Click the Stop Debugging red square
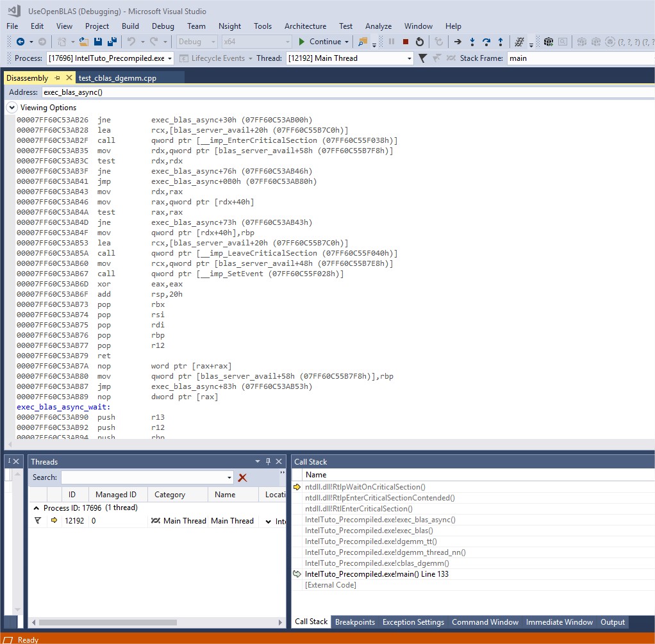 coord(405,42)
